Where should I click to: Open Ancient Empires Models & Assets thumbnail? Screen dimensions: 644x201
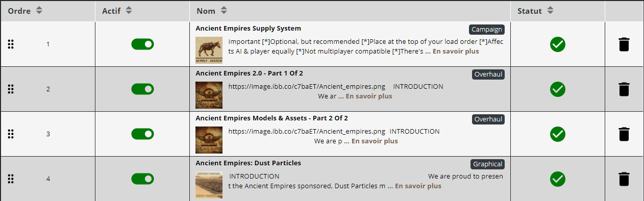pyautogui.click(x=209, y=140)
